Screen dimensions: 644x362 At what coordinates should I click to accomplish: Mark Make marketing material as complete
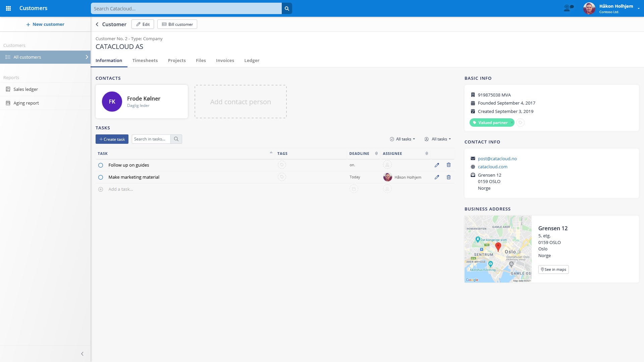[101, 177]
